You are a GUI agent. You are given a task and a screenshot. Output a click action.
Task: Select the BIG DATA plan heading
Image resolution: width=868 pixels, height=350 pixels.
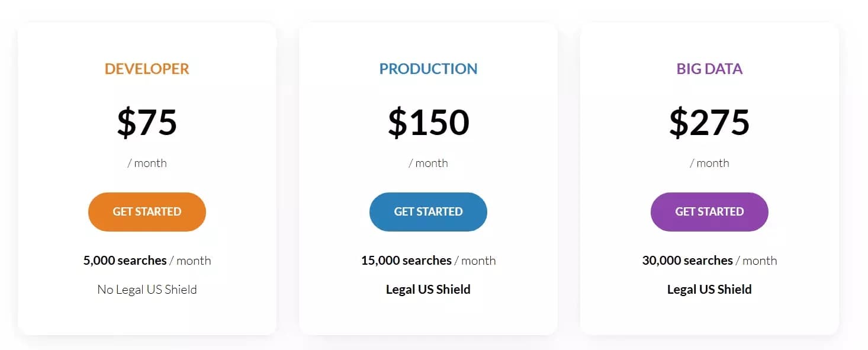click(709, 68)
